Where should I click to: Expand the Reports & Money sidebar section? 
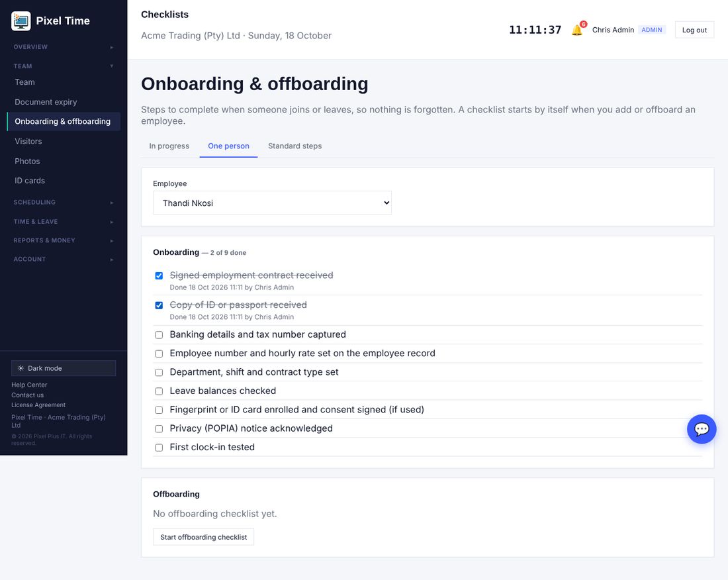[64, 240]
